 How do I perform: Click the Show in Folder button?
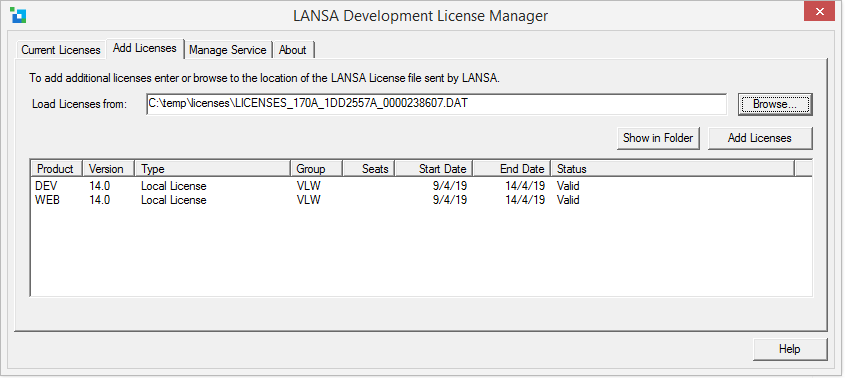point(658,138)
